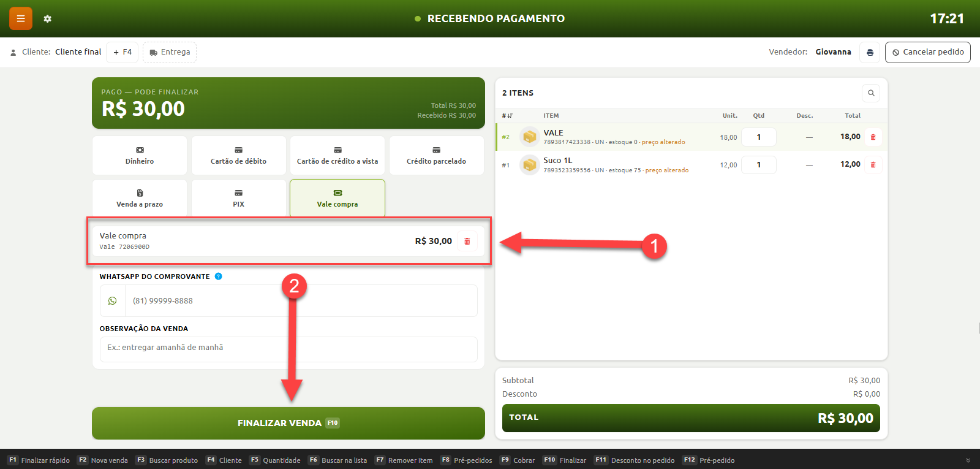Click the VALE product thumbnail
Image resolution: width=980 pixels, height=469 pixels.
529,137
